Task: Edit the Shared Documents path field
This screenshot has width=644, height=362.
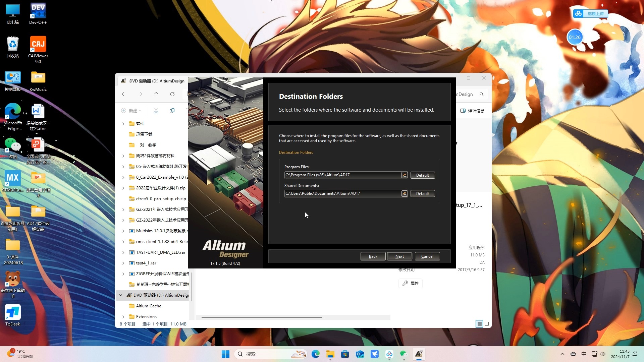Action: [x=343, y=193]
